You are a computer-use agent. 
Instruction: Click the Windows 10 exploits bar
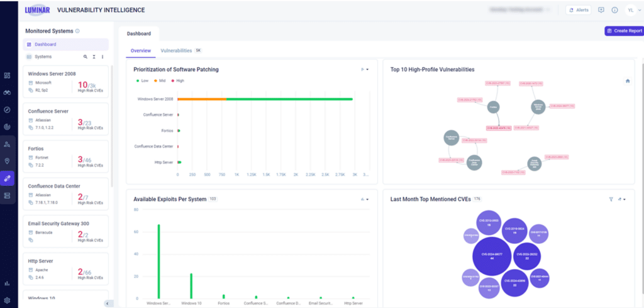pyautogui.click(x=191, y=286)
